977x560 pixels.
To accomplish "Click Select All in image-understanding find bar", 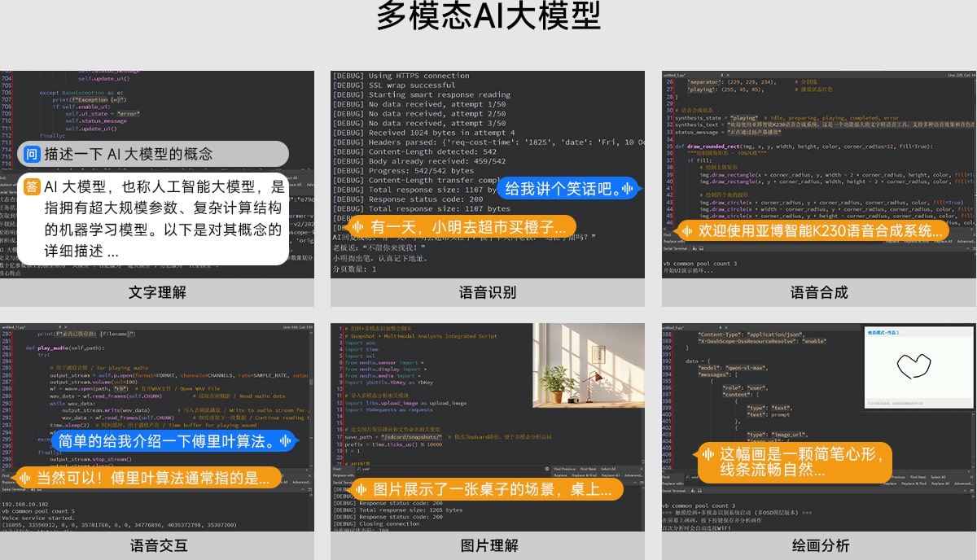I will tap(609, 470).
